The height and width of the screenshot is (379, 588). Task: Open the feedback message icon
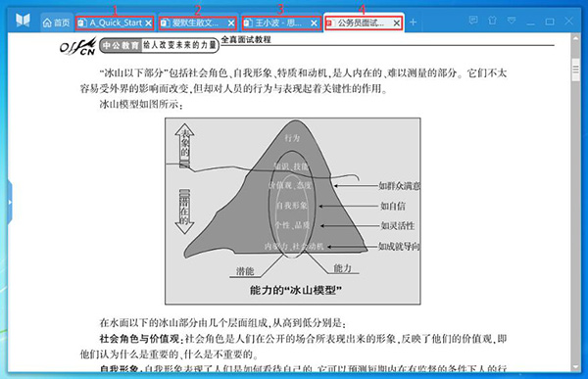[x=473, y=21]
